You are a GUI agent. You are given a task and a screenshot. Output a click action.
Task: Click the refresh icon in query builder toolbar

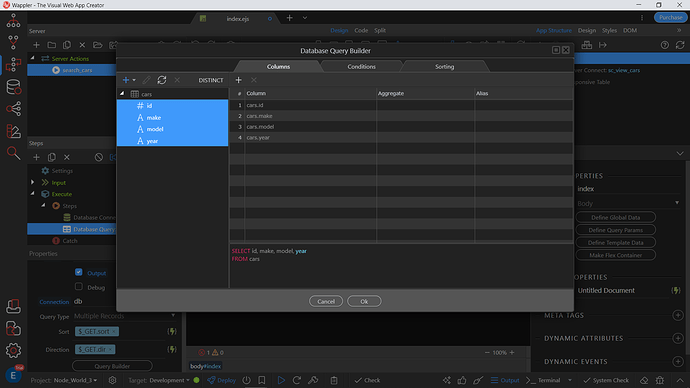click(162, 80)
